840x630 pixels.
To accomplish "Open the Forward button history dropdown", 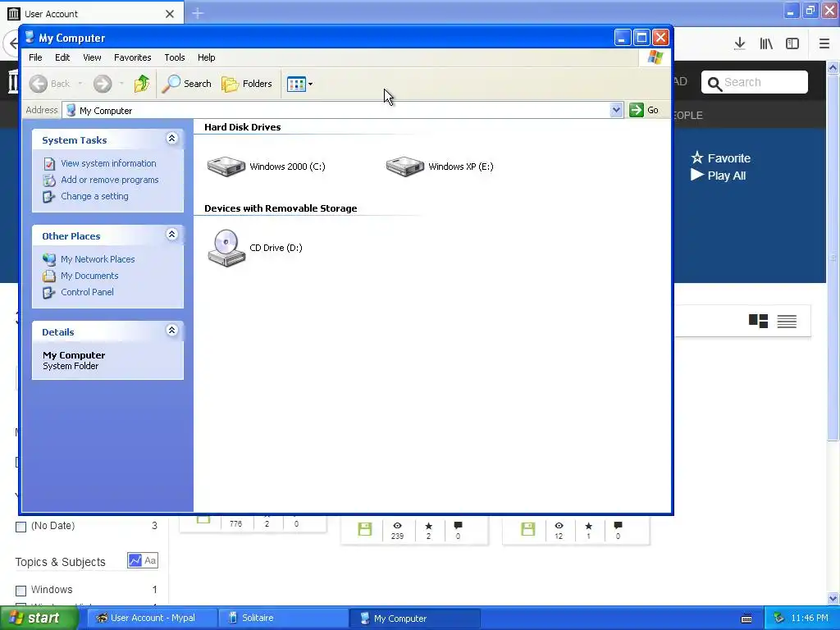I will pos(121,84).
